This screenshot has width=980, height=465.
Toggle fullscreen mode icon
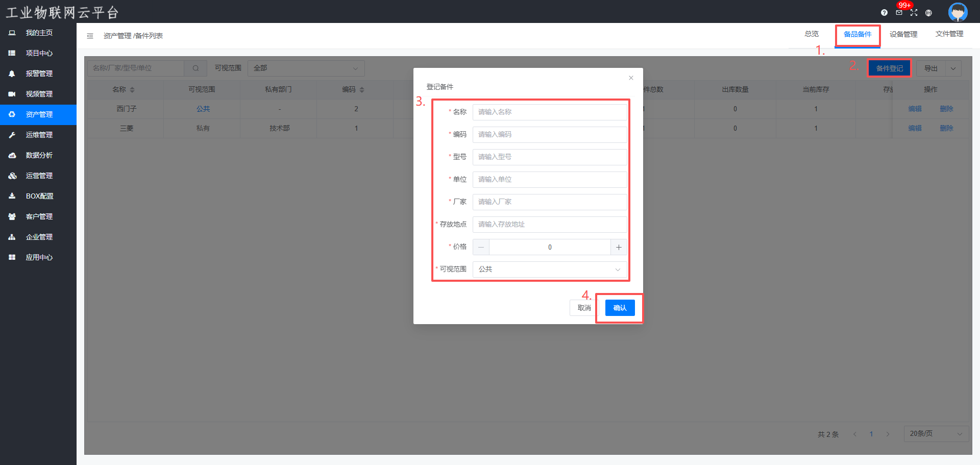coord(914,13)
